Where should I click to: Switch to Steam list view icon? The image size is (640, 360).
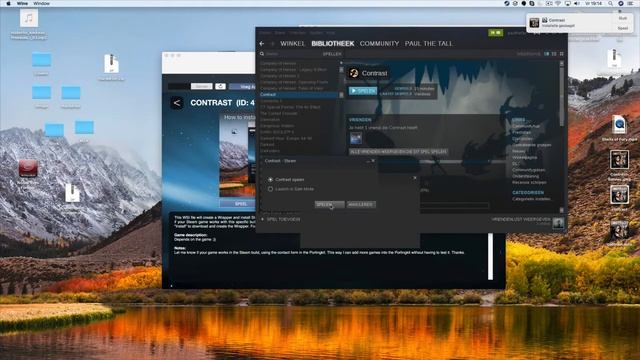(554, 54)
